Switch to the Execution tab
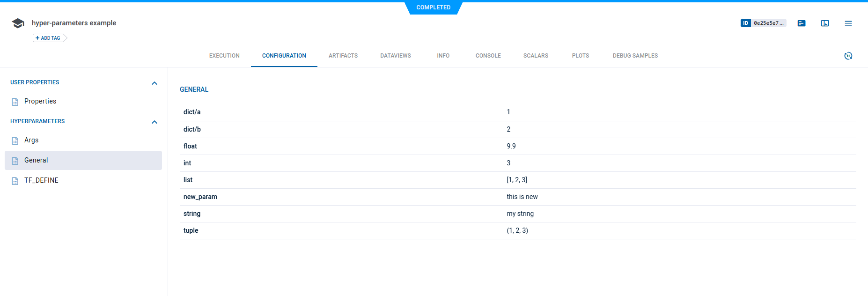The width and height of the screenshot is (868, 296). pyautogui.click(x=224, y=56)
